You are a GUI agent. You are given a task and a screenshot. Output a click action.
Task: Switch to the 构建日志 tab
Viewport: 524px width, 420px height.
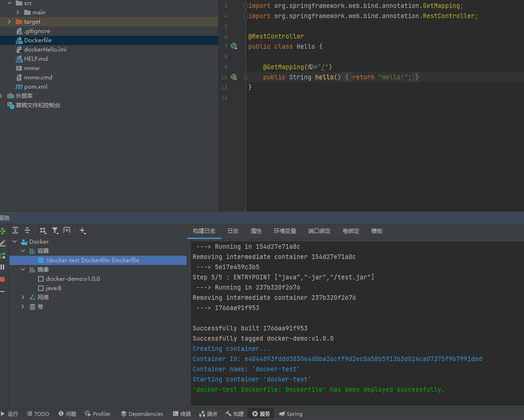[x=204, y=231]
